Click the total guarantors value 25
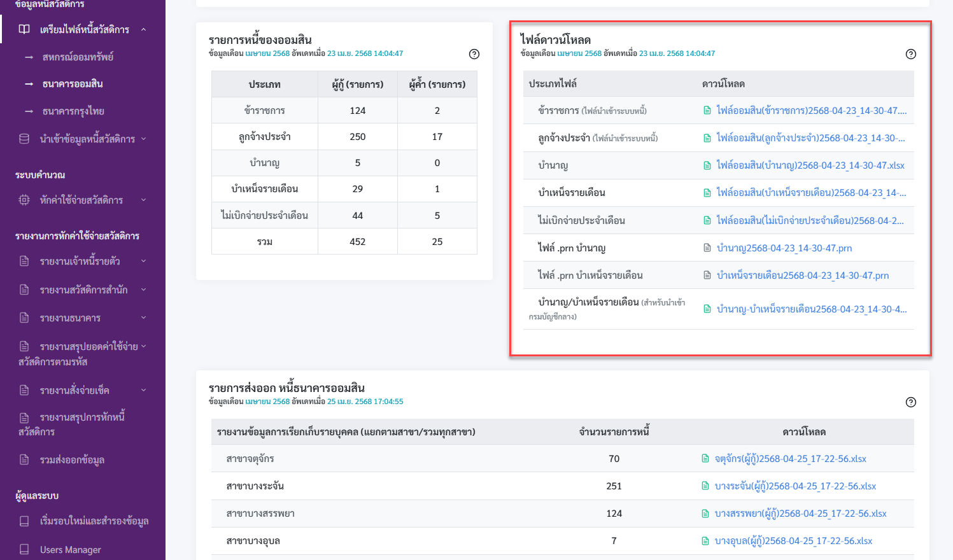 pos(437,242)
